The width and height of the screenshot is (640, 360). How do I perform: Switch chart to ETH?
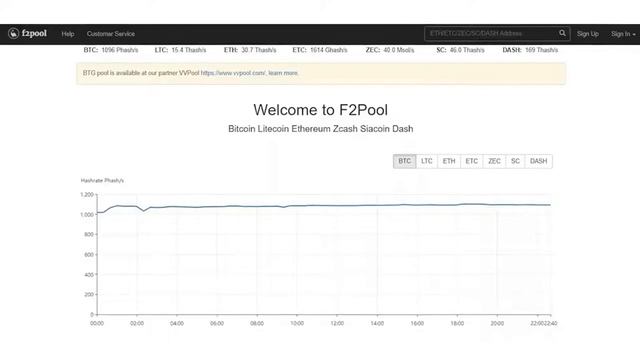(x=449, y=161)
